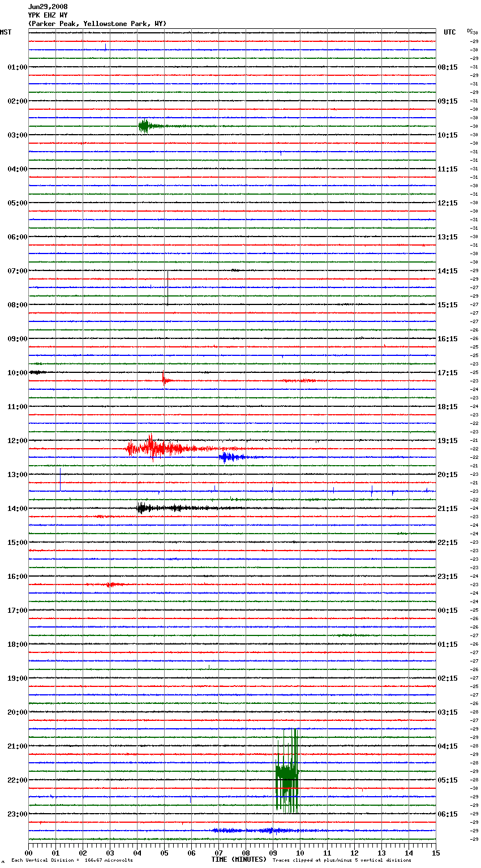Select the 10:00 MST time label
Image resolution: width=481 pixels, height=868 pixels.
17,373
